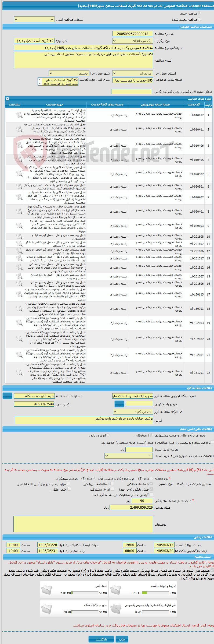
Task: Toggle the ضمانتنامه بانکی checkbox
Action: [151, 484]
